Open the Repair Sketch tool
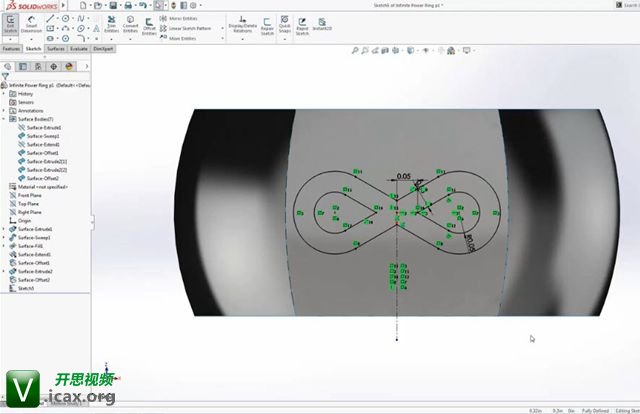This screenshot has width=640, height=414. [267, 24]
